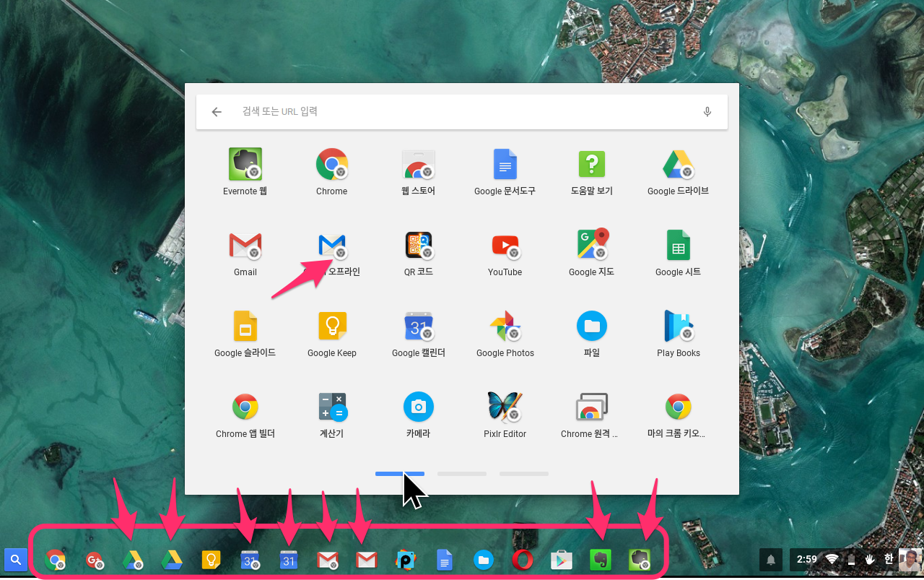Open the shelf Evernote icon without a badge
The height and width of the screenshot is (580, 924).
pos(601,560)
